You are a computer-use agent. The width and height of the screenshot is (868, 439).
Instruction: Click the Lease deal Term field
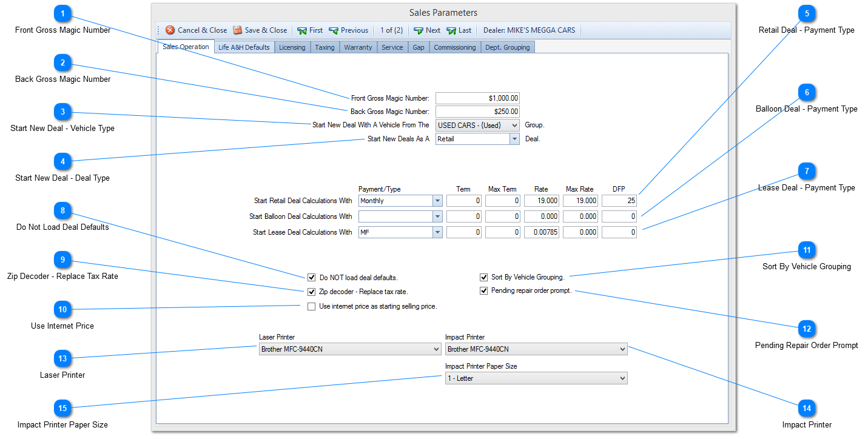click(x=464, y=232)
